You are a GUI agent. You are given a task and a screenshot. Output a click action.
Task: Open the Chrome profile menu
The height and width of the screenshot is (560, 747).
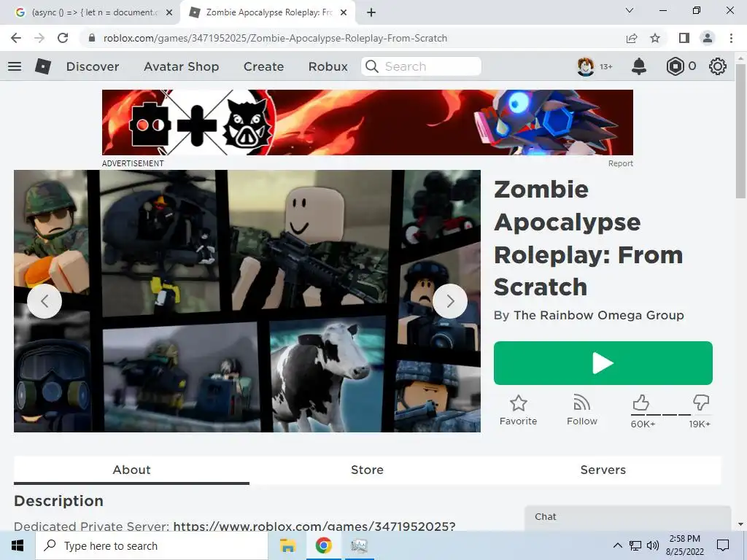pos(708,38)
